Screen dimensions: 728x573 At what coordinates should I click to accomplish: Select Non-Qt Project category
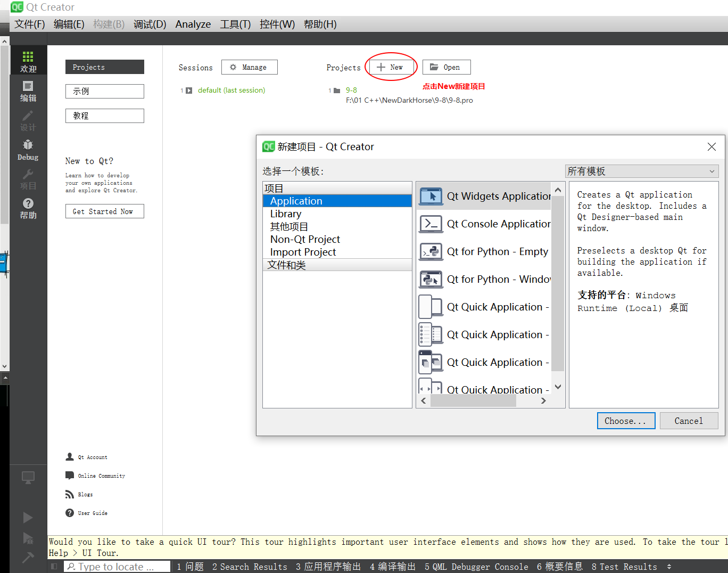[x=337, y=239]
